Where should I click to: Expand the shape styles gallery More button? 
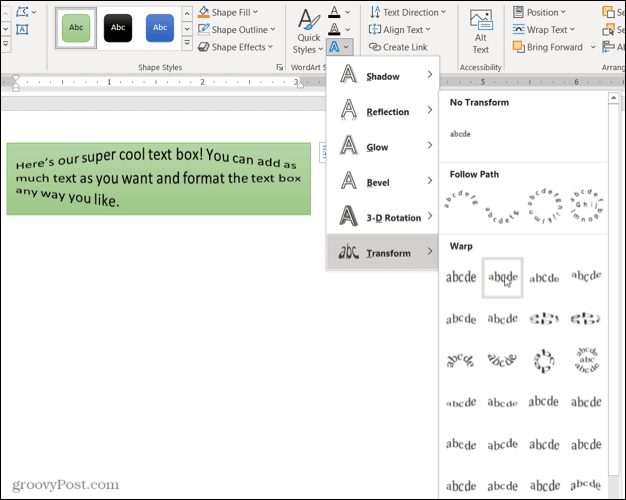pos(187,43)
